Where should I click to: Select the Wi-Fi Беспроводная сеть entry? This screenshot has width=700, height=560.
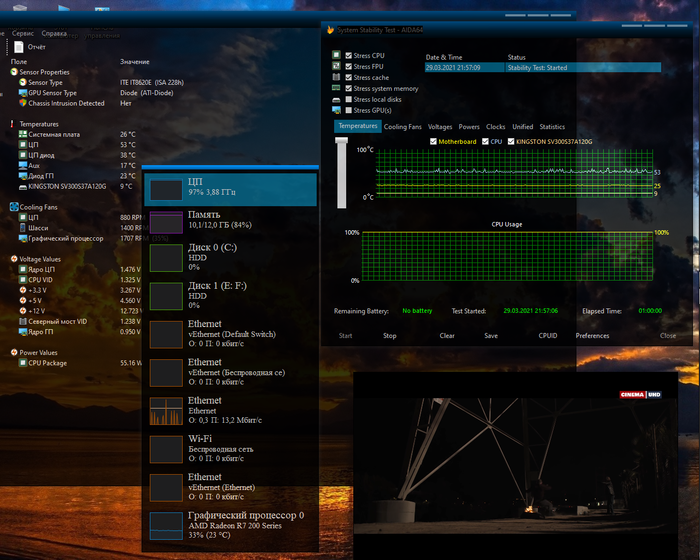point(230,449)
